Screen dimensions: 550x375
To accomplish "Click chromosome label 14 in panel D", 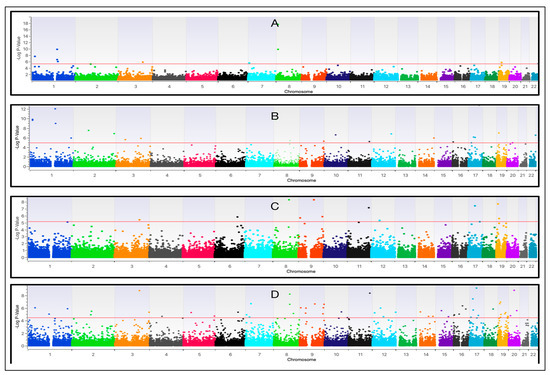I will 426,354.
